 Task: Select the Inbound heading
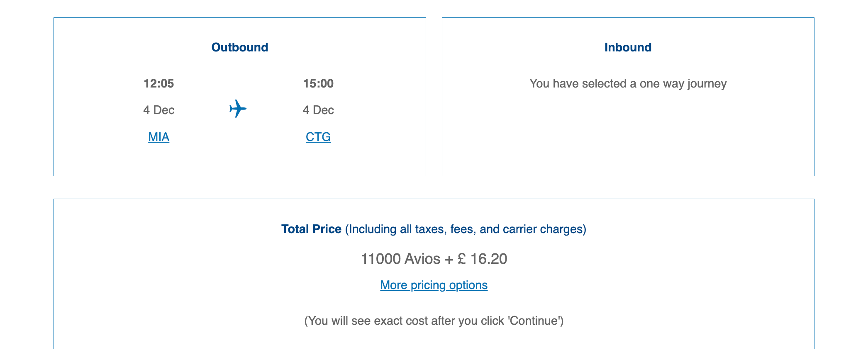(x=628, y=47)
